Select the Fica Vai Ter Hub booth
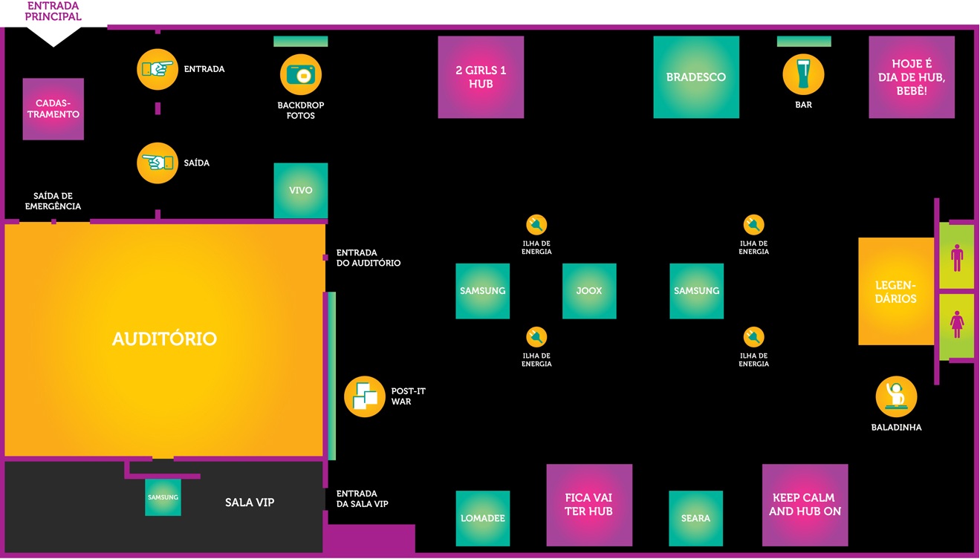Image resolution: width=980 pixels, height=559 pixels. click(589, 505)
